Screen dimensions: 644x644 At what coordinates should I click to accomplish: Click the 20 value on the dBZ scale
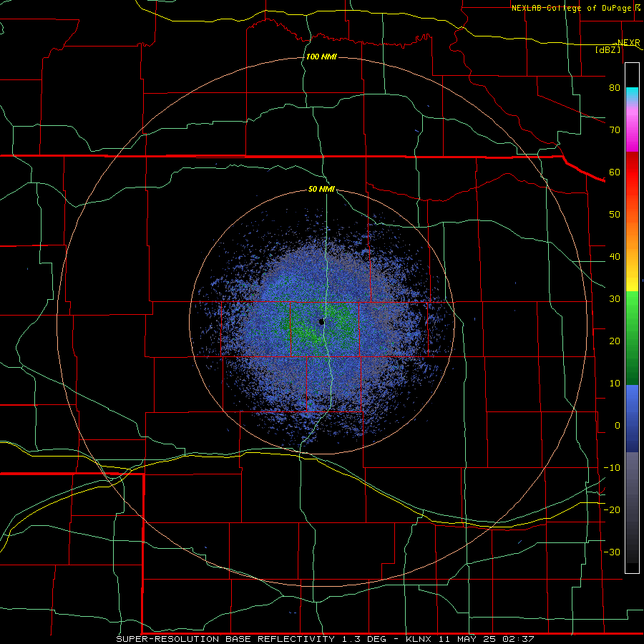pos(615,341)
